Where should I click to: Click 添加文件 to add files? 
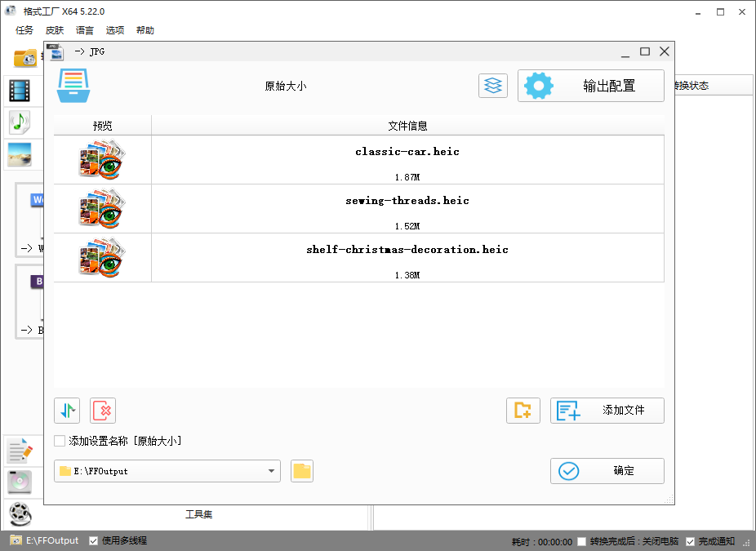click(607, 411)
